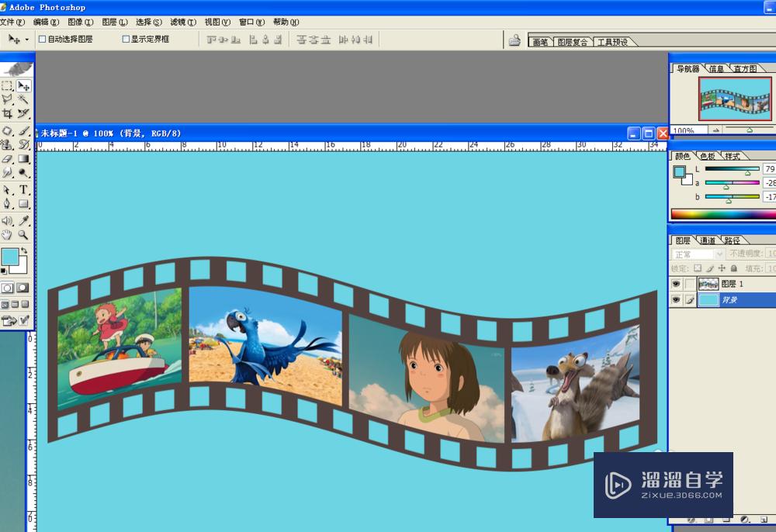Select the Lasso tool
Screen dimensions: 776x532
click(7, 99)
